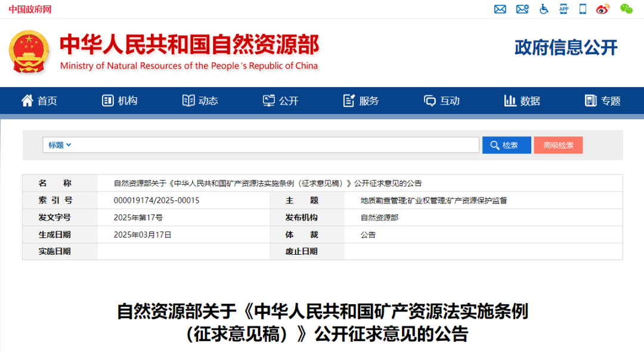Open the mobile phone version icon
The width and height of the screenshot is (644, 352).
583,9
